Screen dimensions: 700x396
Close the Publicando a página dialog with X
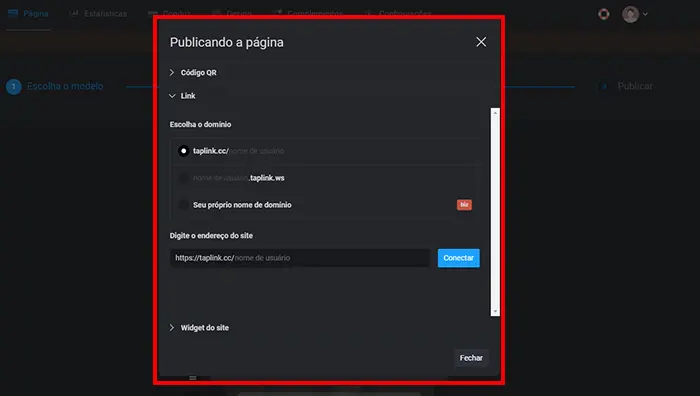[481, 42]
